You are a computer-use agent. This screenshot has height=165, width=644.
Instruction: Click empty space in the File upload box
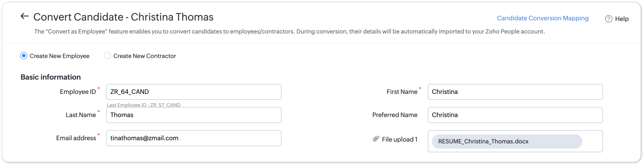tap(592, 141)
